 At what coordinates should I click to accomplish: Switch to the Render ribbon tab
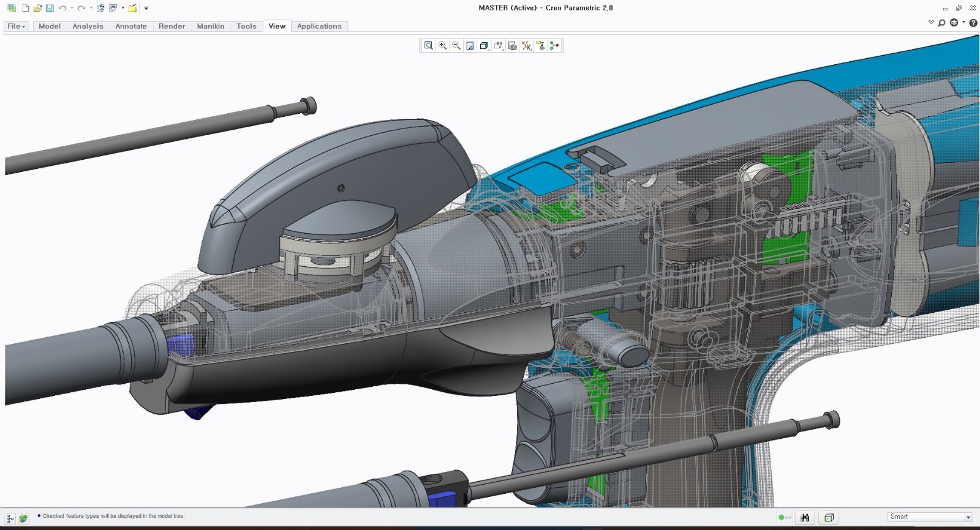click(171, 26)
